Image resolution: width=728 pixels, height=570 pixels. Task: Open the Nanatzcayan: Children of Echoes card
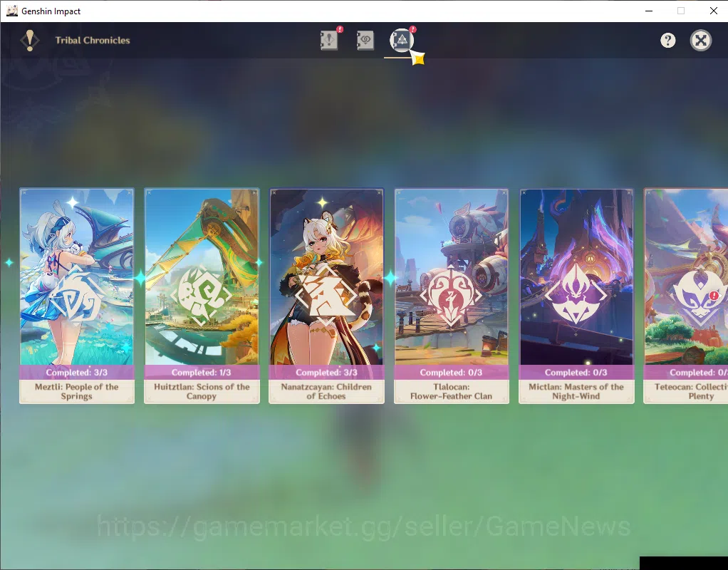326,296
